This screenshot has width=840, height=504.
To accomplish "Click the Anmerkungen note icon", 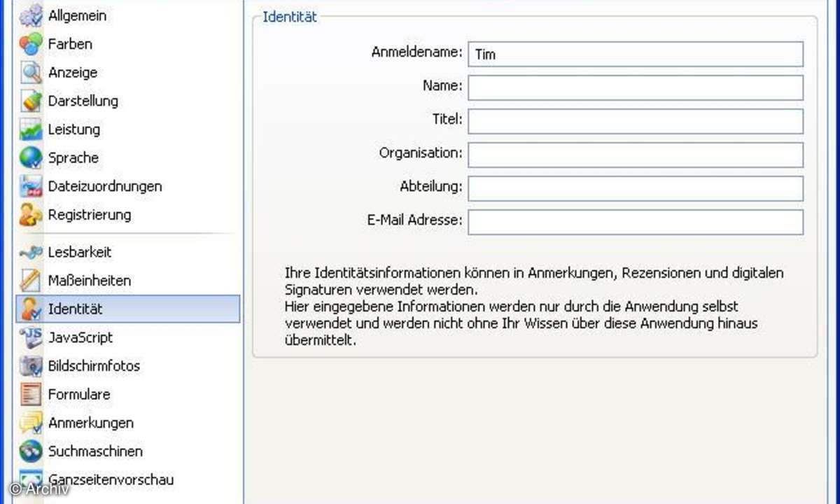I will (31, 423).
